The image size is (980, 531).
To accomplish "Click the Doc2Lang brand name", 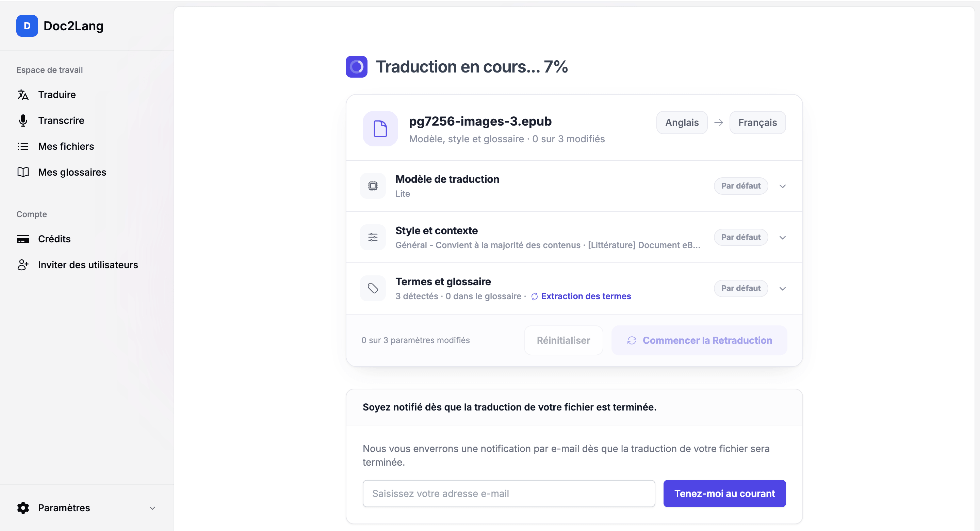I will 73,26.
